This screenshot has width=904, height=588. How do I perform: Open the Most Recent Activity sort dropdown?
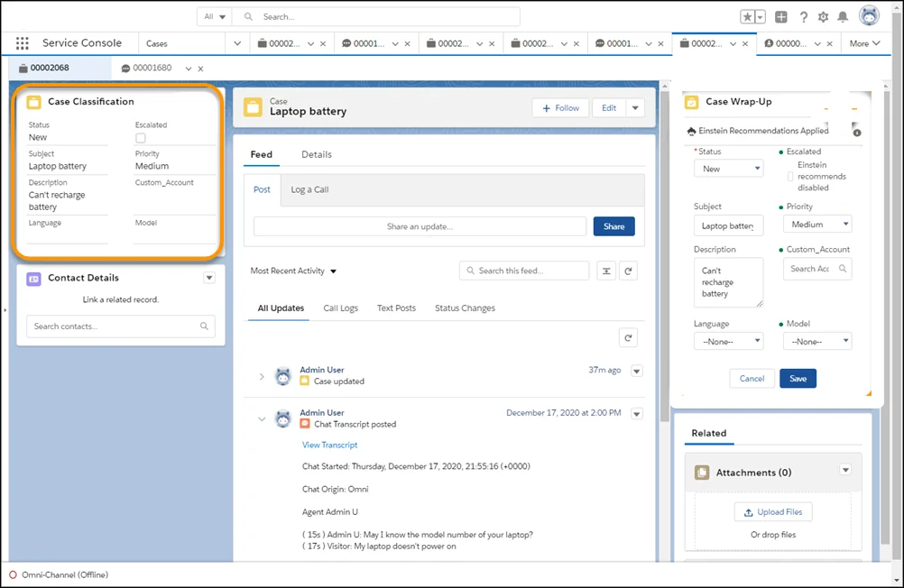click(293, 271)
